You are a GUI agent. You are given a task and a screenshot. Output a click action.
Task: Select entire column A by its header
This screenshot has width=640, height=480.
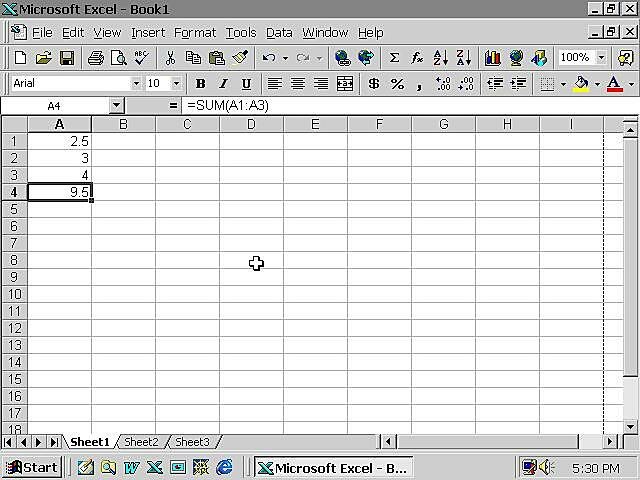pos(60,124)
